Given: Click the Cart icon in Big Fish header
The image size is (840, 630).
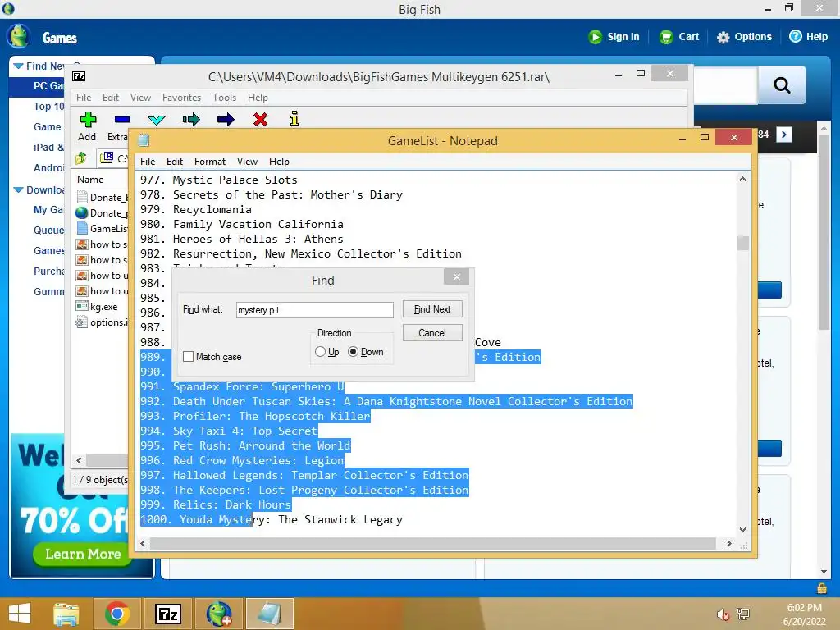Looking at the screenshot, I should pos(666,37).
